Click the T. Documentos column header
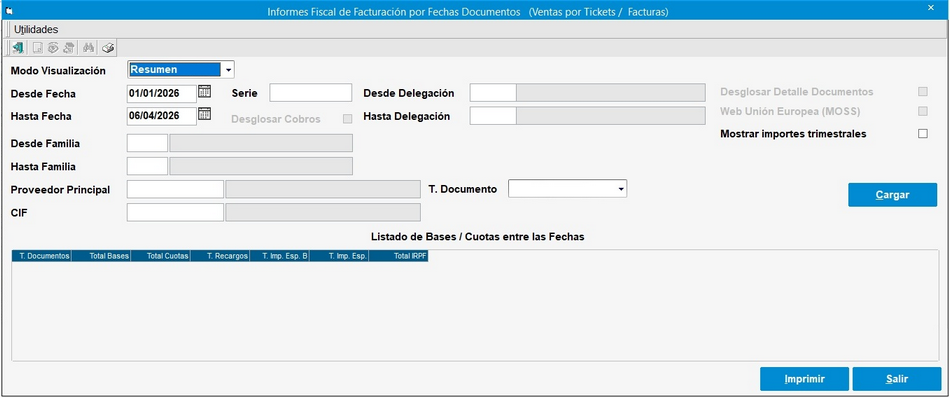950x398 pixels. tap(42, 256)
